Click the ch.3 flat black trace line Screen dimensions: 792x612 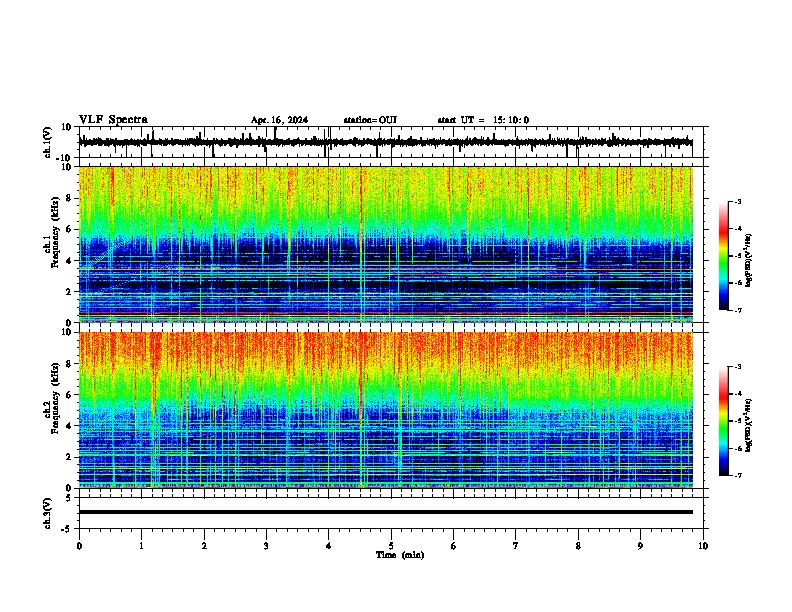(x=385, y=512)
